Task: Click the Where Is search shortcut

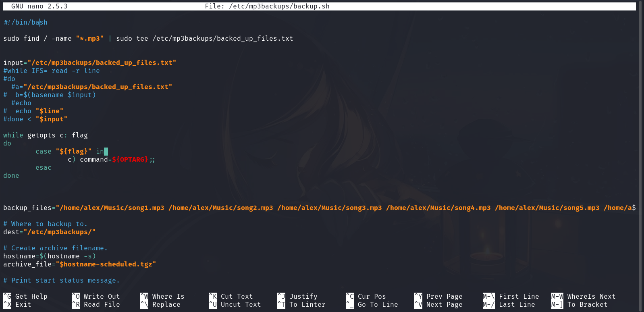Action: (x=168, y=296)
